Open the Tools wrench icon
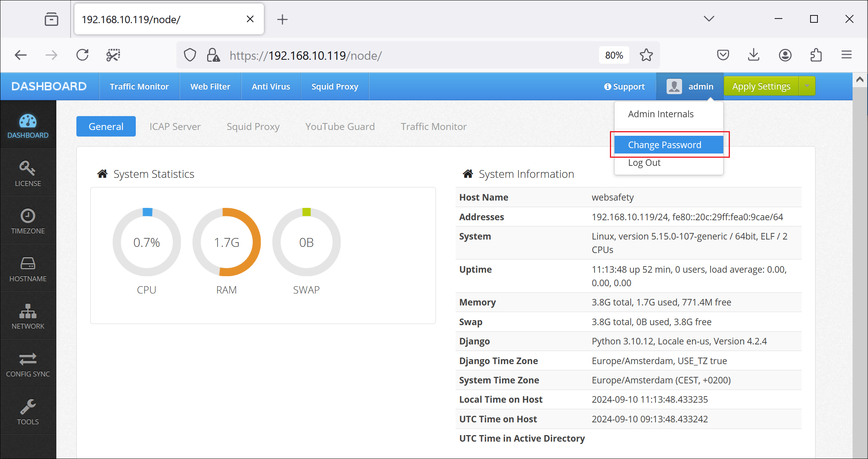Image resolution: width=868 pixels, height=459 pixels. pos(28,407)
